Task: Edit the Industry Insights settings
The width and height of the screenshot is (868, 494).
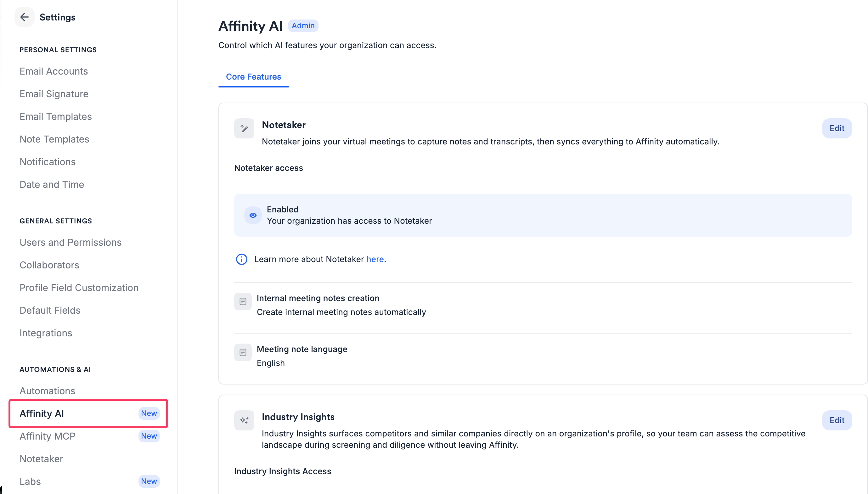Action: (837, 420)
